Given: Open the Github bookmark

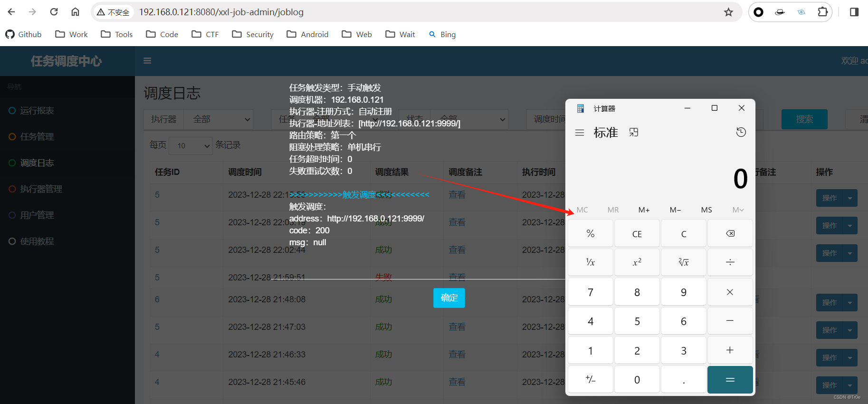Looking at the screenshot, I should pyautogui.click(x=23, y=34).
